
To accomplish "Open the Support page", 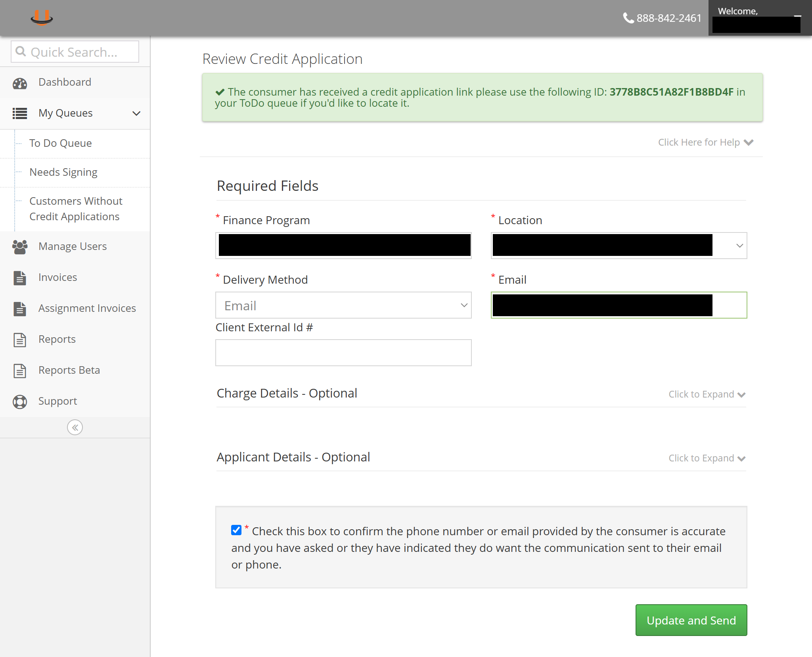I will 75,401.
